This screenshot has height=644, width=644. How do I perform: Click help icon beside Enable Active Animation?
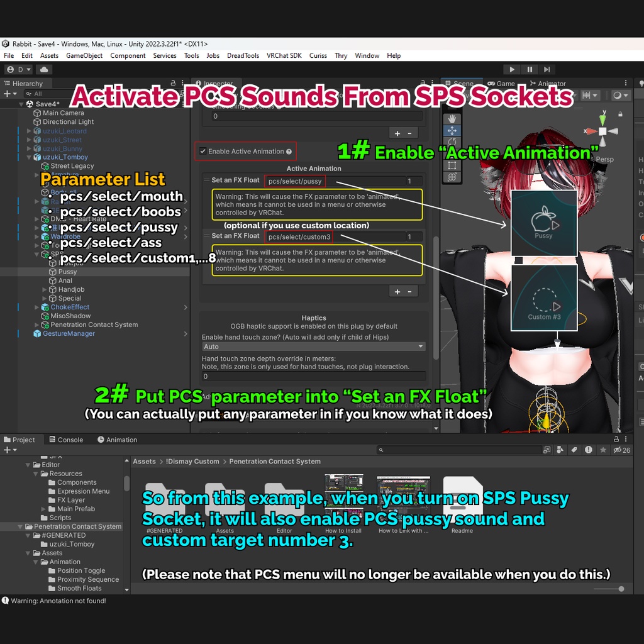(289, 152)
